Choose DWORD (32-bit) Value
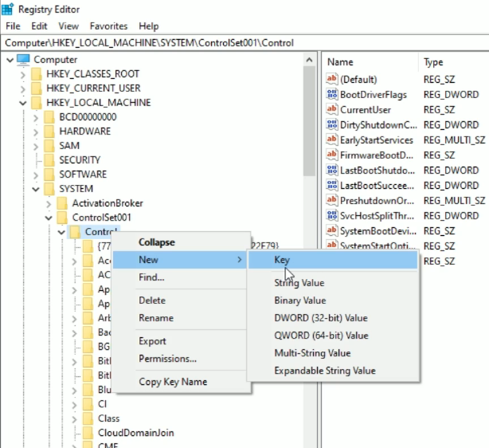489x448 pixels. [333, 318]
